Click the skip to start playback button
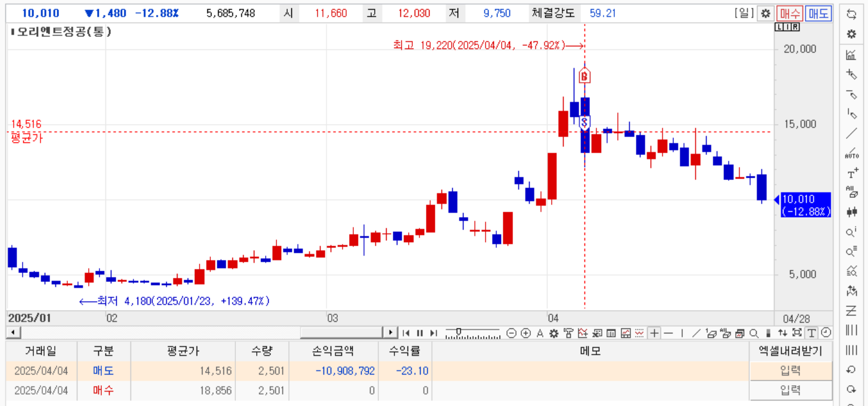 (x=406, y=333)
